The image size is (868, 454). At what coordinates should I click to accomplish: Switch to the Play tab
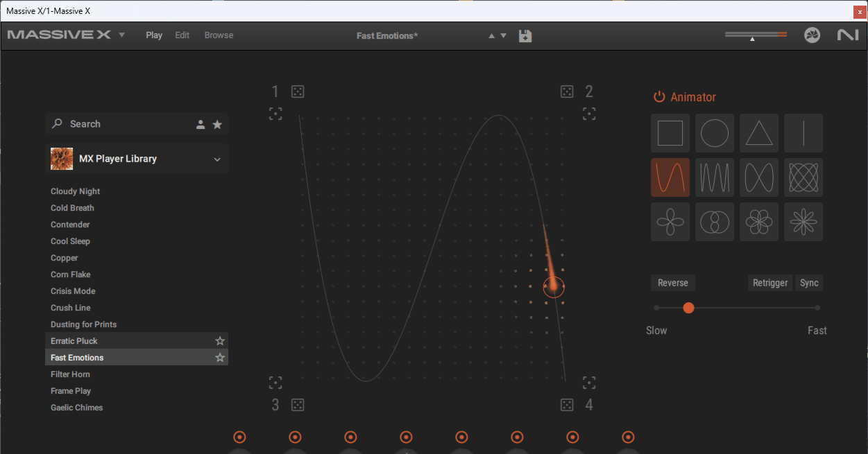click(154, 35)
